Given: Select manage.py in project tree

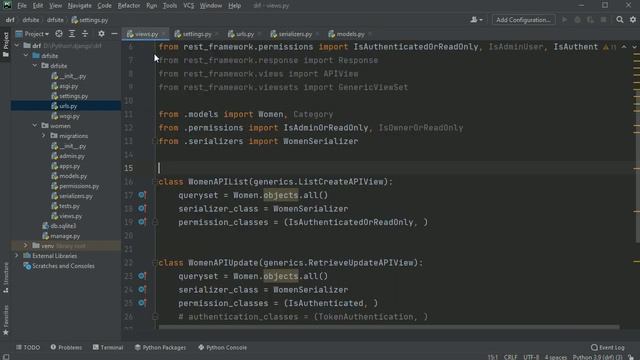Looking at the screenshot, I should pos(65,236).
